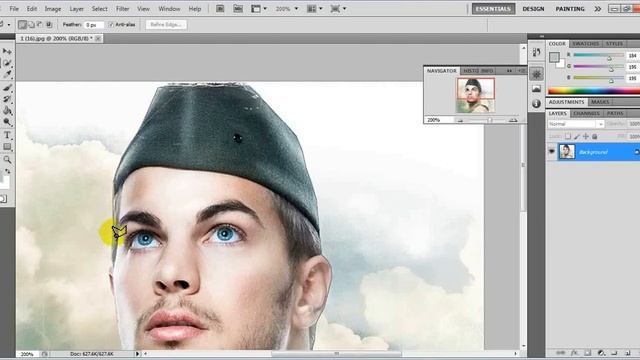The image size is (640, 360).
Task: Open the Image menu
Action: coord(53,9)
